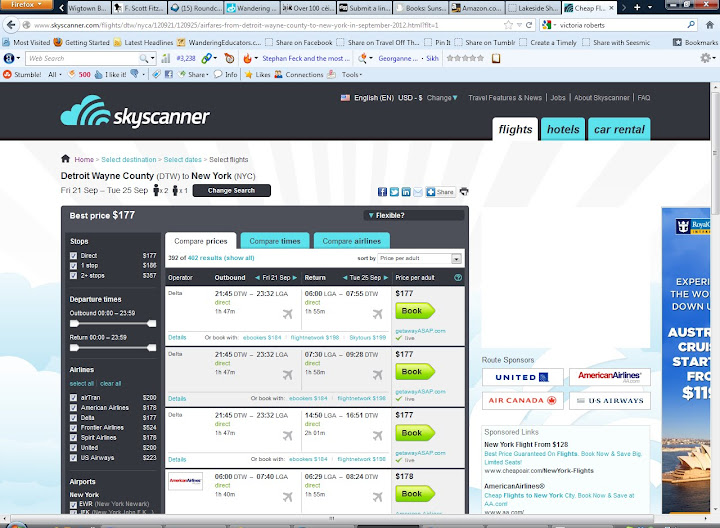Screen dimensions: 720x528
Task: Open the web search engine dropdown arrow
Action: point(152,58)
